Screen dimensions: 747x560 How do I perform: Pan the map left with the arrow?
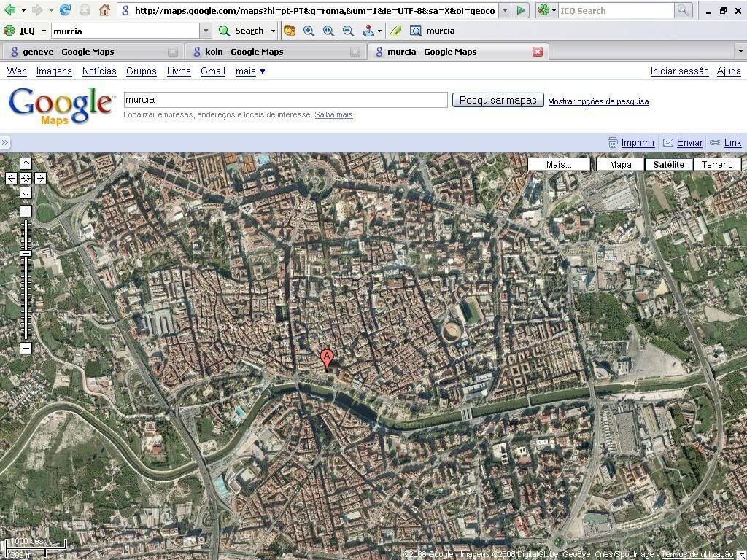click(11, 178)
